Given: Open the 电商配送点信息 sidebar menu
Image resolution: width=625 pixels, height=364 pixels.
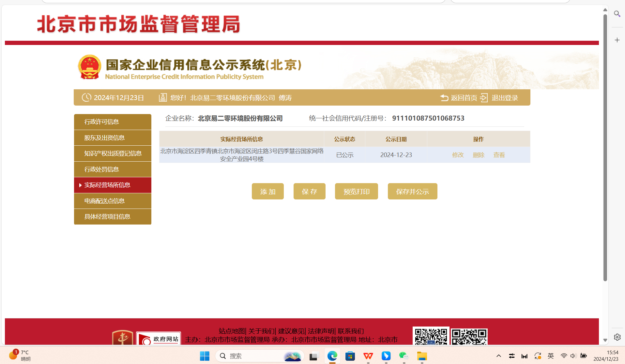Looking at the screenshot, I should click(113, 201).
